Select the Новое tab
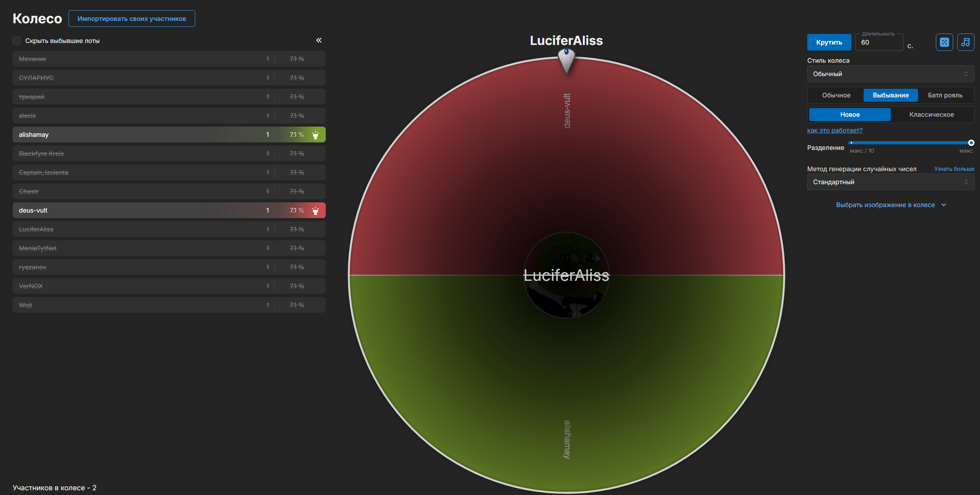This screenshot has width=980, height=495. click(850, 114)
